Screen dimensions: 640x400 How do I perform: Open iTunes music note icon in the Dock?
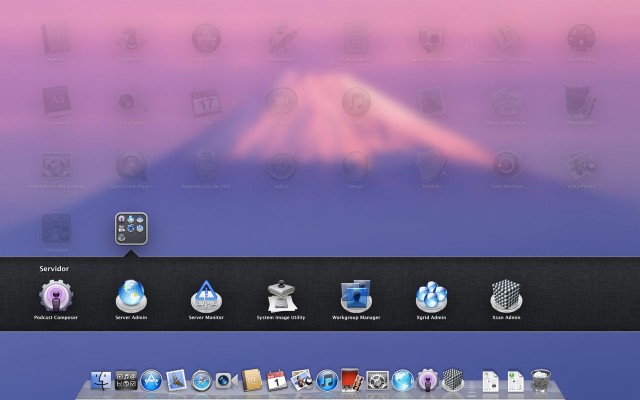point(327,380)
